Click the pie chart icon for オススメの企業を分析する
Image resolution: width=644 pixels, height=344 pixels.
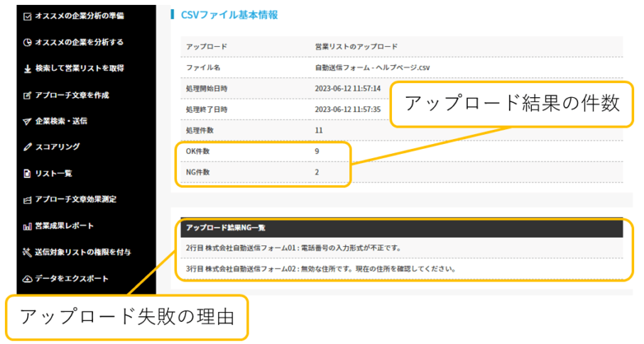[28, 43]
